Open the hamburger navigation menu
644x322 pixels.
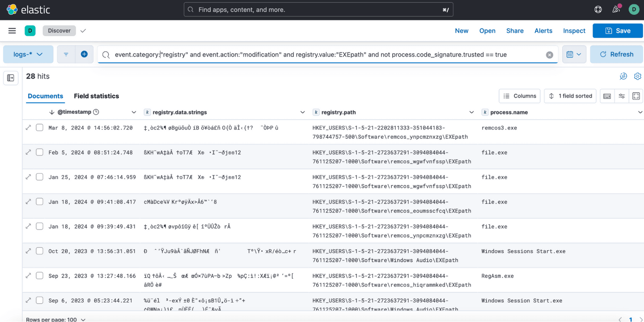(12, 31)
